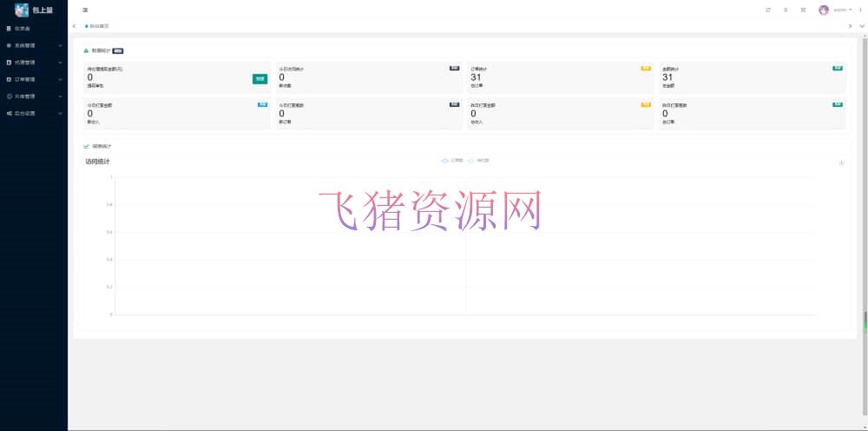Toggle the second series in chart legend
This screenshot has height=431, width=868.
pyautogui.click(x=479, y=161)
